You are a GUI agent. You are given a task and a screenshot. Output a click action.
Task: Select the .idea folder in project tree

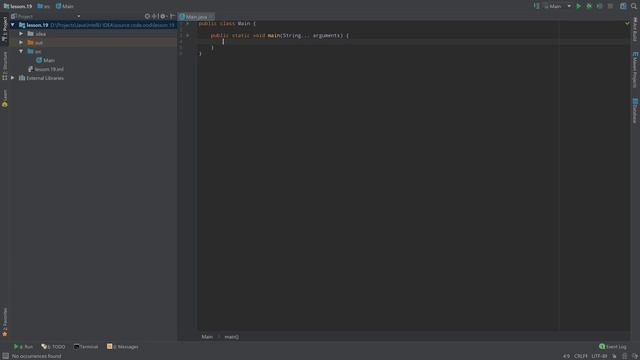36,34
